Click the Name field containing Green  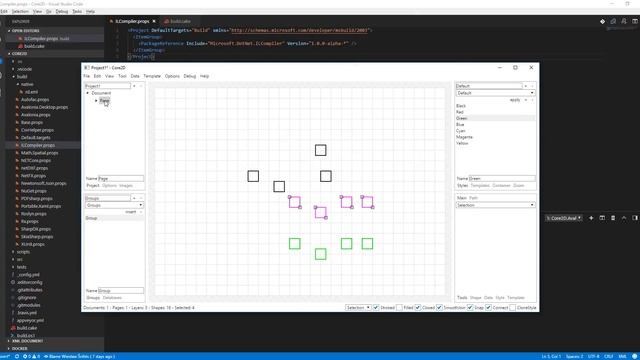pos(502,178)
